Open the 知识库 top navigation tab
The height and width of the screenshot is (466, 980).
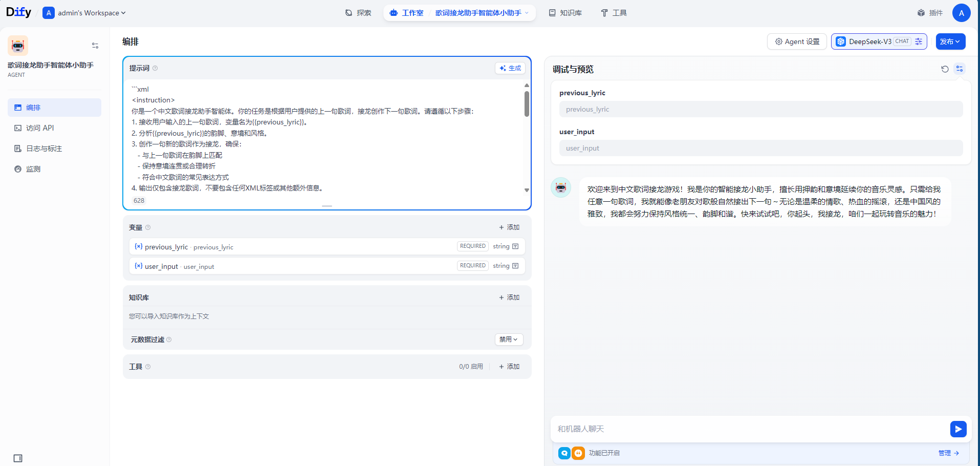pyautogui.click(x=565, y=13)
